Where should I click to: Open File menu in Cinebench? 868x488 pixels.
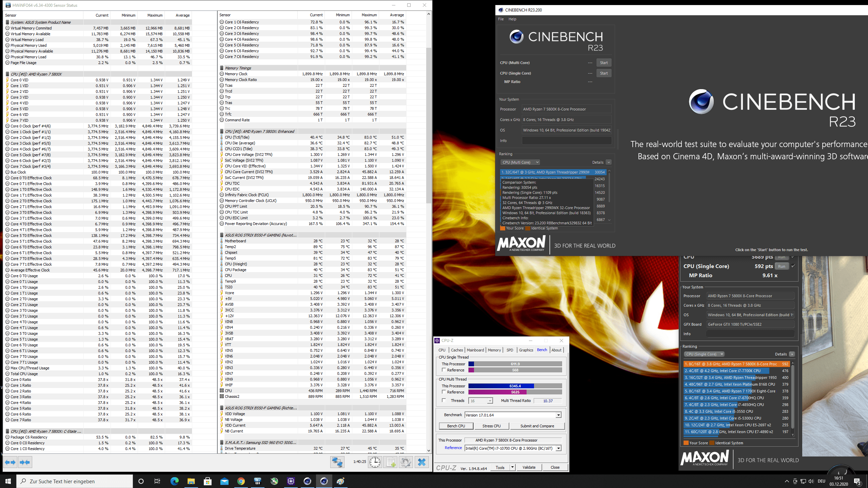(x=501, y=19)
